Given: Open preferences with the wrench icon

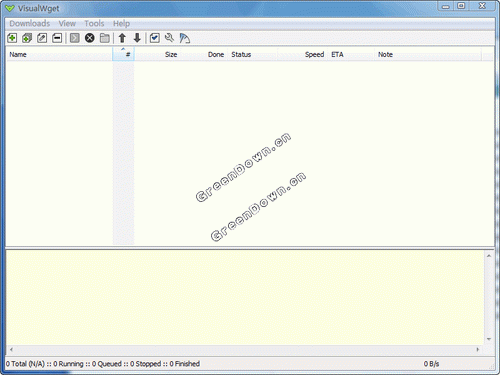Looking at the screenshot, I should pyautogui.click(x=169, y=38).
